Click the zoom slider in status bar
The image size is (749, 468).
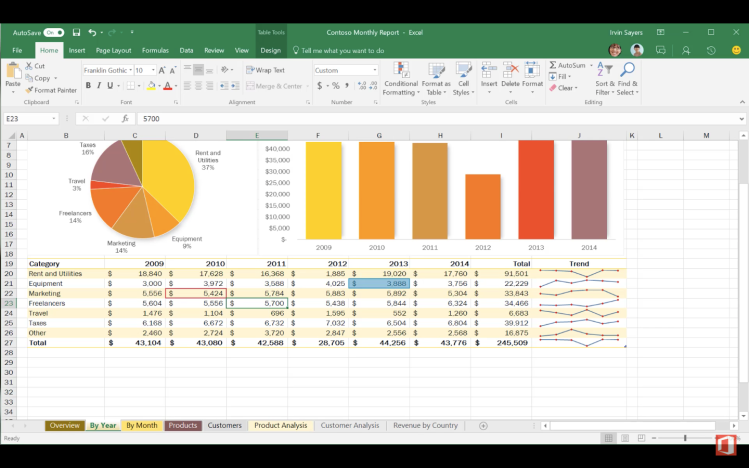[685, 438]
